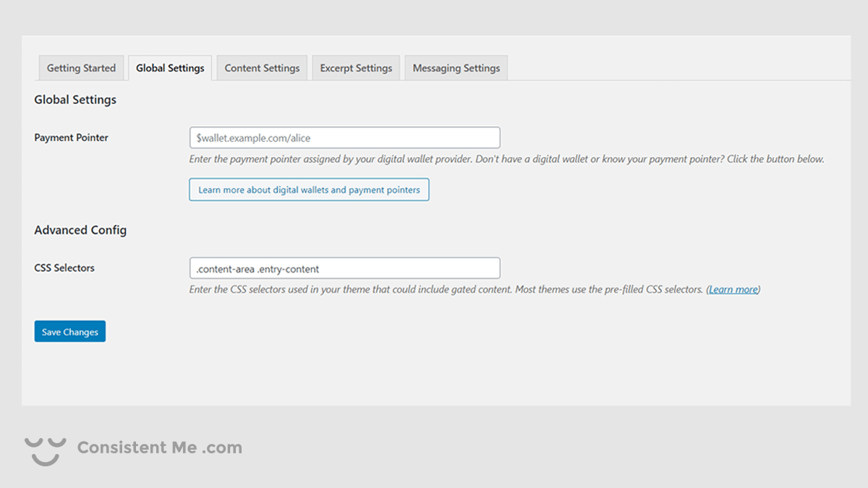Click the Advanced Config section heading
The image size is (868, 488).
click(x=80, y=230)
